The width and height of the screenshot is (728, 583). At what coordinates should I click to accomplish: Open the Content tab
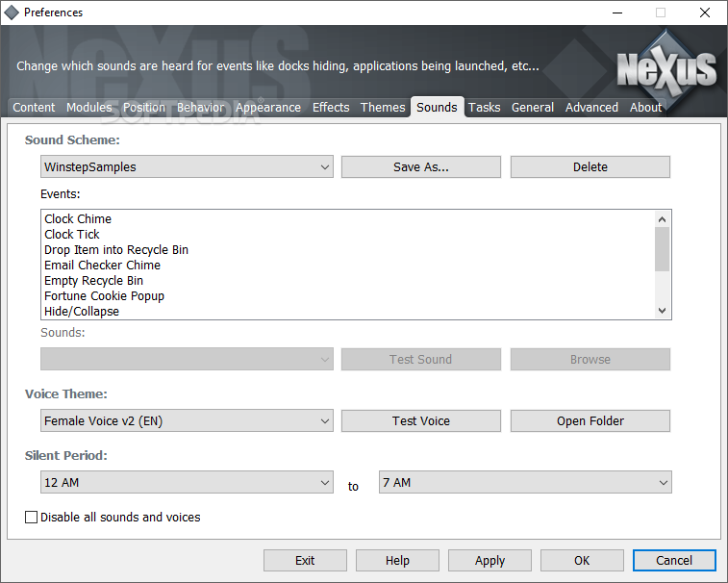coord(34,108)
